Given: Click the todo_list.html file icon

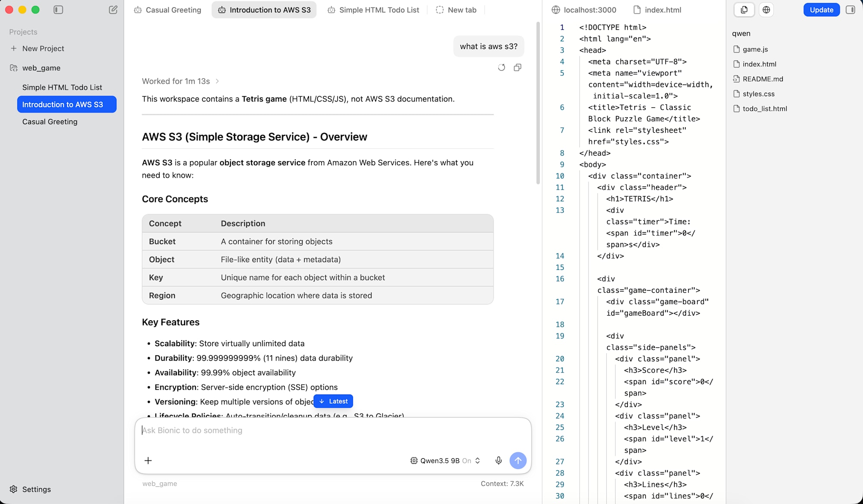Looking at the screenshot, I should (x=737, y=109).
